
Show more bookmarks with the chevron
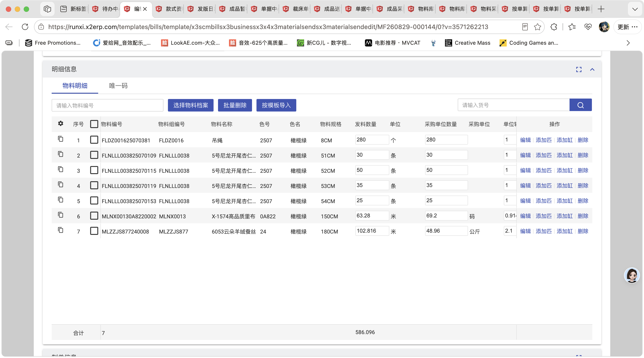pos(628,43)
